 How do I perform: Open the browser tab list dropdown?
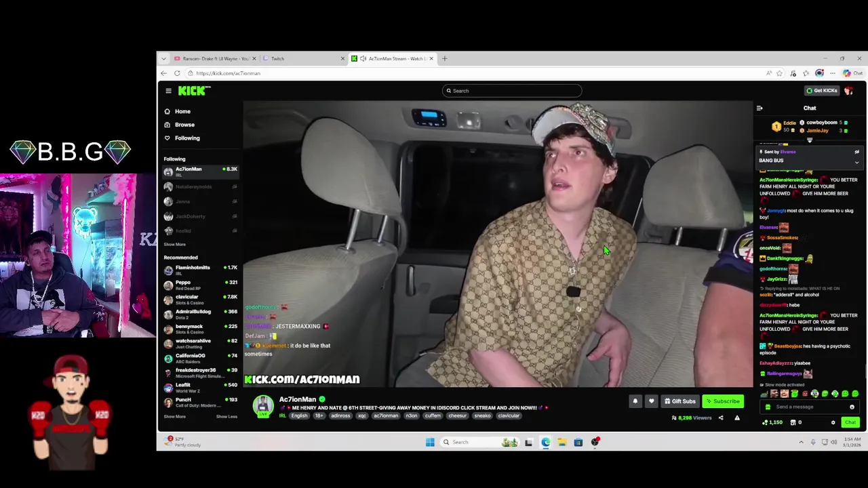point(163,58)
